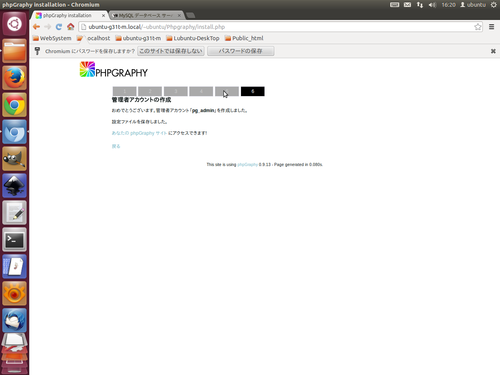Viewport: 500px width, 375px height.
Task: Launch Thunderbird mail from launcher
Action: [x=14, y=321]
